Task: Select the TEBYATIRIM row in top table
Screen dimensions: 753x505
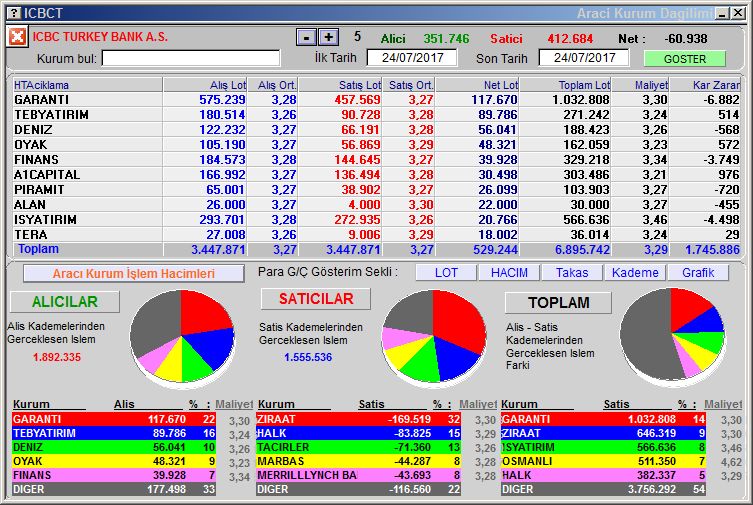Action: [376, 115]
